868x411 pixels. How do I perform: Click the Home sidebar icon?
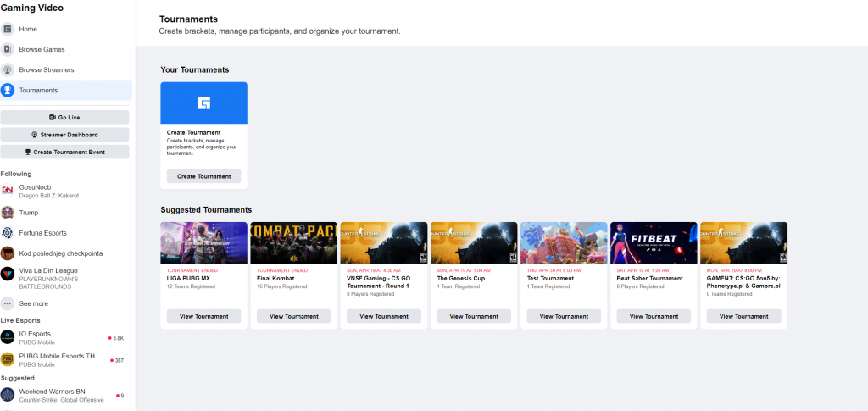(x=8, y=29)
